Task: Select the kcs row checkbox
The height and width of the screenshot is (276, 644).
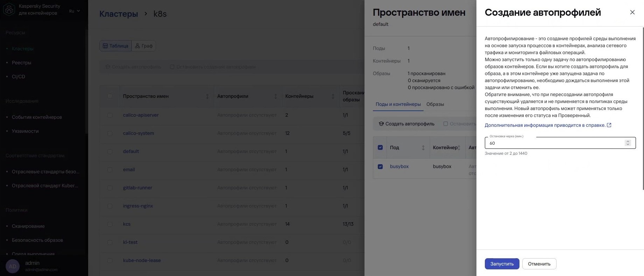Action: point(110,224)
